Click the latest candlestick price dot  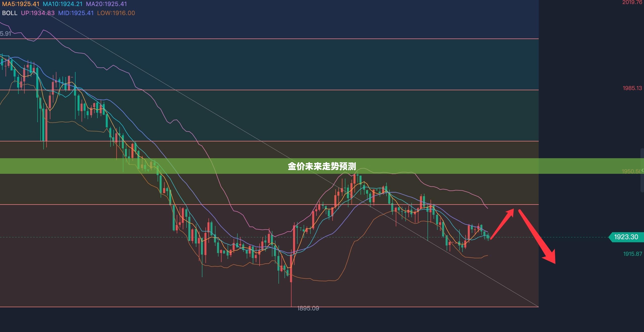(x=488, y=237)
